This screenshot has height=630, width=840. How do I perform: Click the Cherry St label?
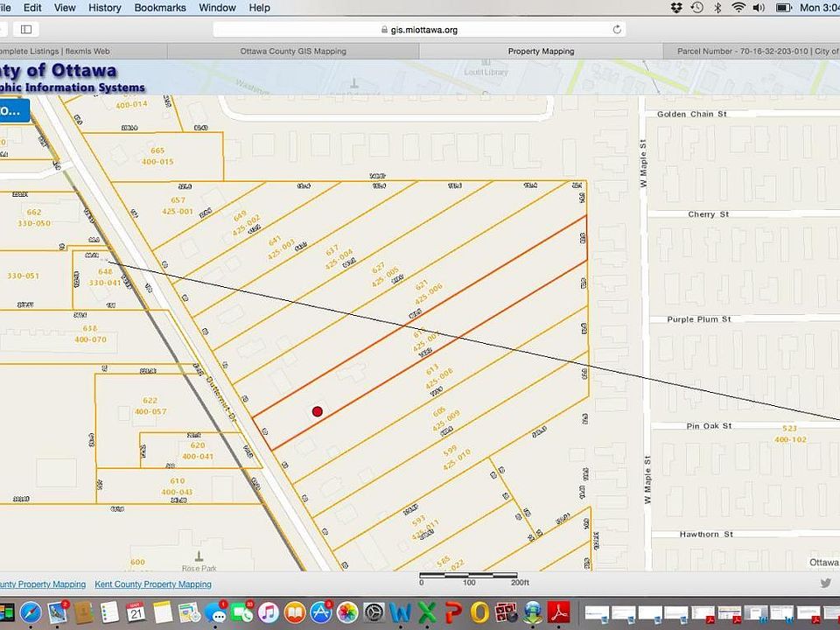709,214
